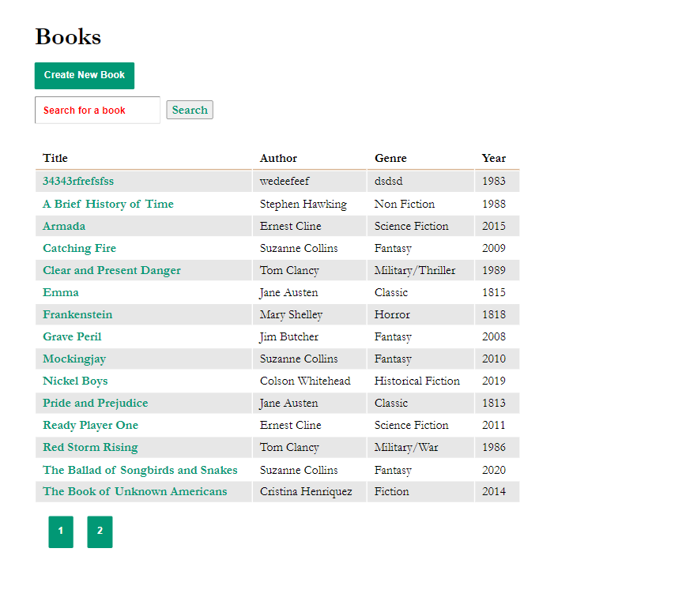Click the Books page heading
The width and height of the screenshot is (686, 616).
(x=68, y=37)
